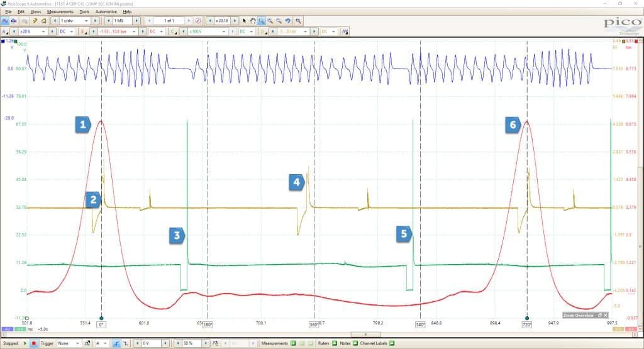Select falling edge trigger direction

click(x=125, y=343)
